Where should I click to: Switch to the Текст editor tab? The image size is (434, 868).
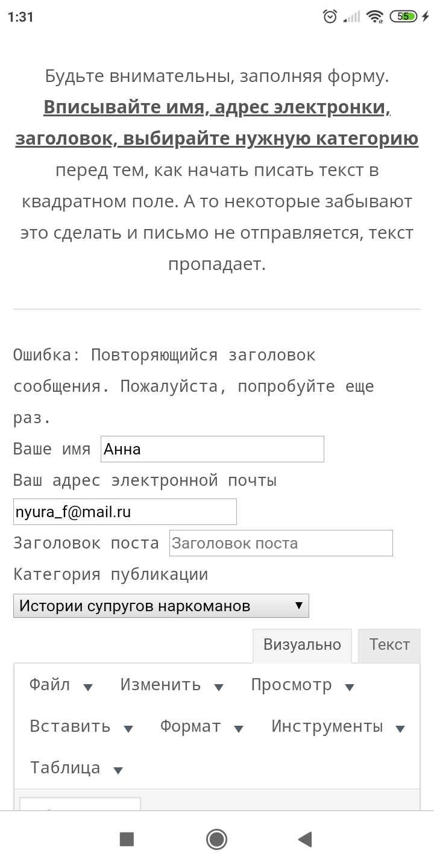(389, 645)
